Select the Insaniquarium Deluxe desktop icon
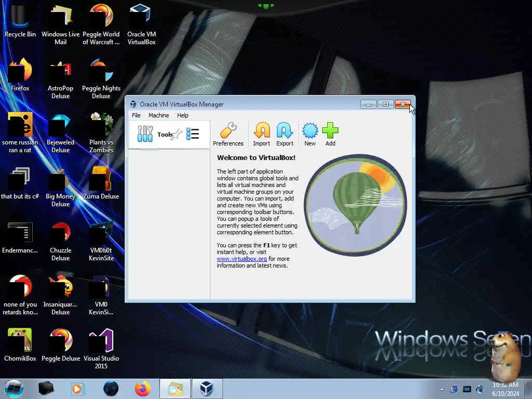 [60, 295]
